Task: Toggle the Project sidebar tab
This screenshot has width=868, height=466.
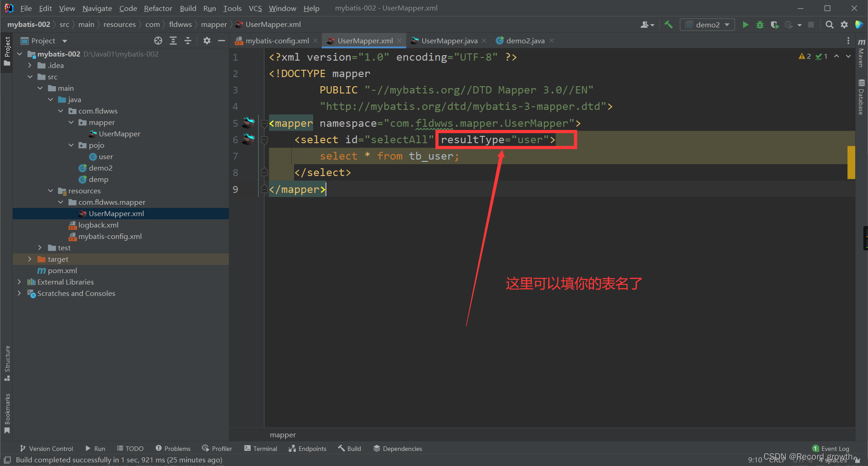Action: coord(7,51)
